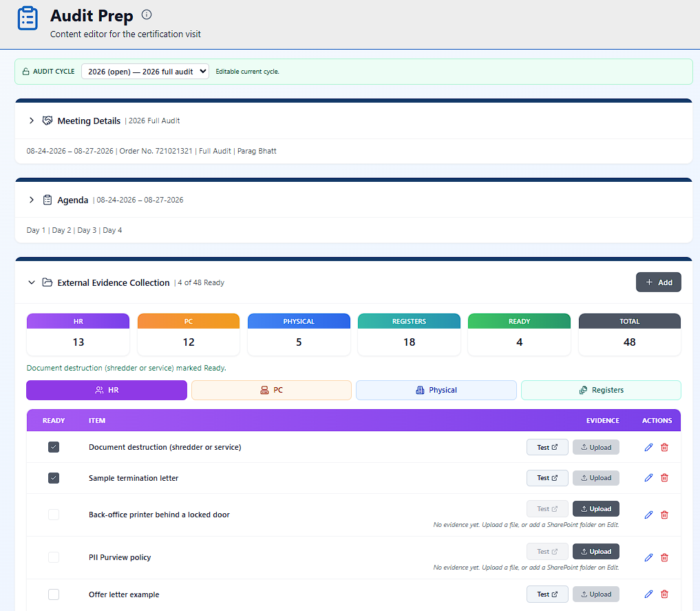The image size is (700, 611).
Task: Delete Document destruction item with trash icon
Action: [x=664, y=447]
